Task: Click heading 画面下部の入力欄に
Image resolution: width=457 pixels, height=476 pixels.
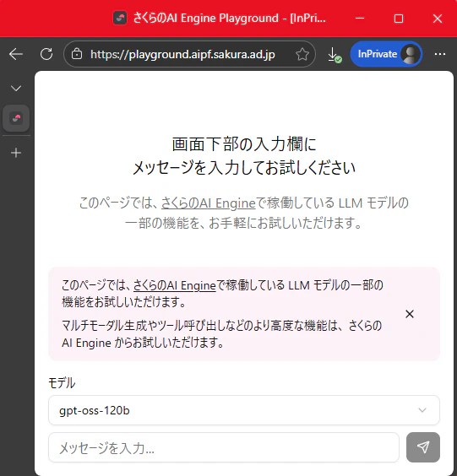Action: pyautogui.click(x=244, y=144)
